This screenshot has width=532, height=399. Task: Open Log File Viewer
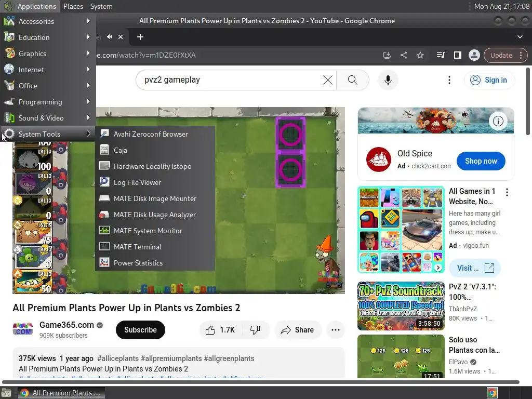point(155,182)
